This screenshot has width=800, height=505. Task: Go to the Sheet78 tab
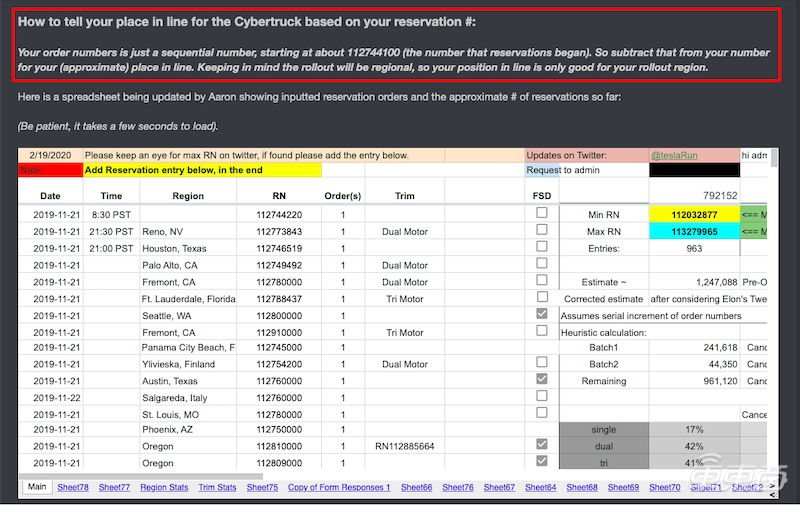[73, 487]
